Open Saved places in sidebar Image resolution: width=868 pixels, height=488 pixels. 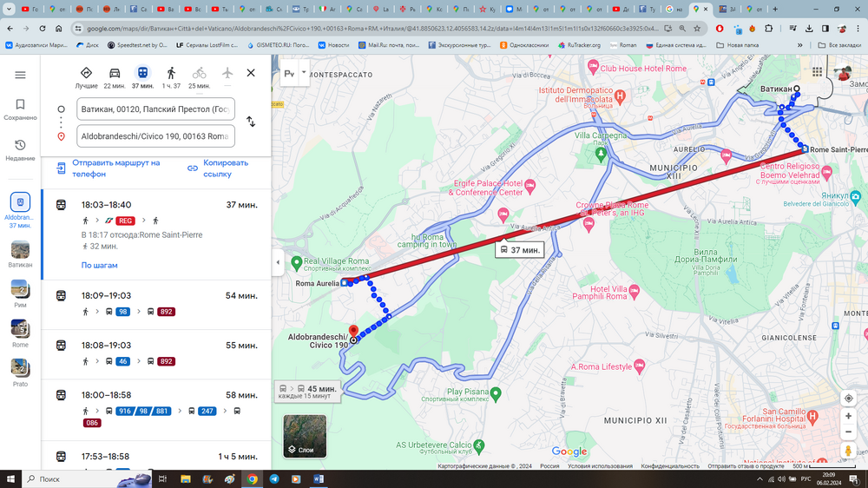coord(20,109)
